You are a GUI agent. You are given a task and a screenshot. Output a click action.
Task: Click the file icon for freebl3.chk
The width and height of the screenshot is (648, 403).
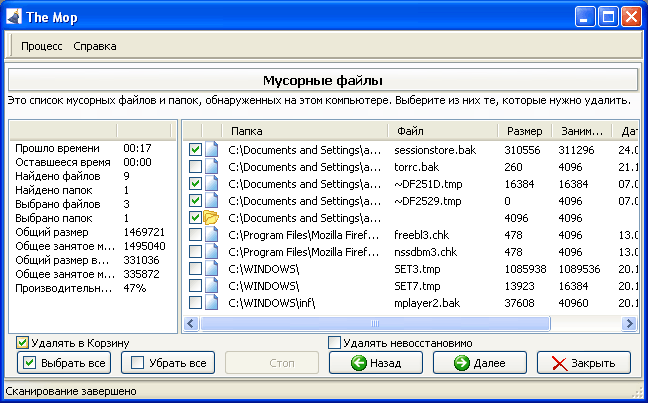coord(212,235)
